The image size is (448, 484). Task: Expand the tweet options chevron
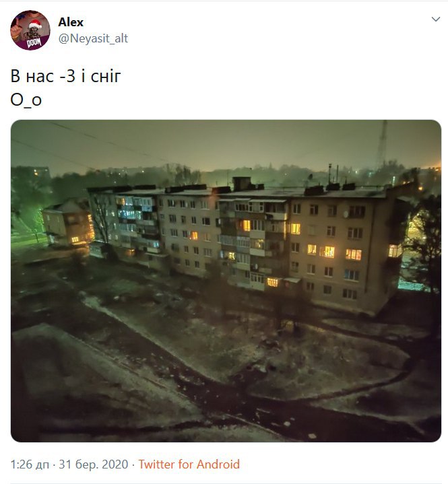point(436,20)
